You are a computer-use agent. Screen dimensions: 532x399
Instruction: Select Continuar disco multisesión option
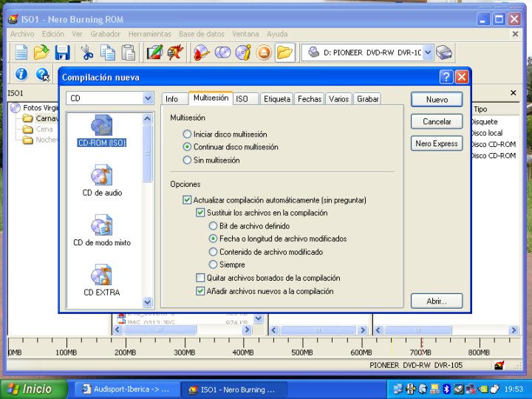point(187,147)
